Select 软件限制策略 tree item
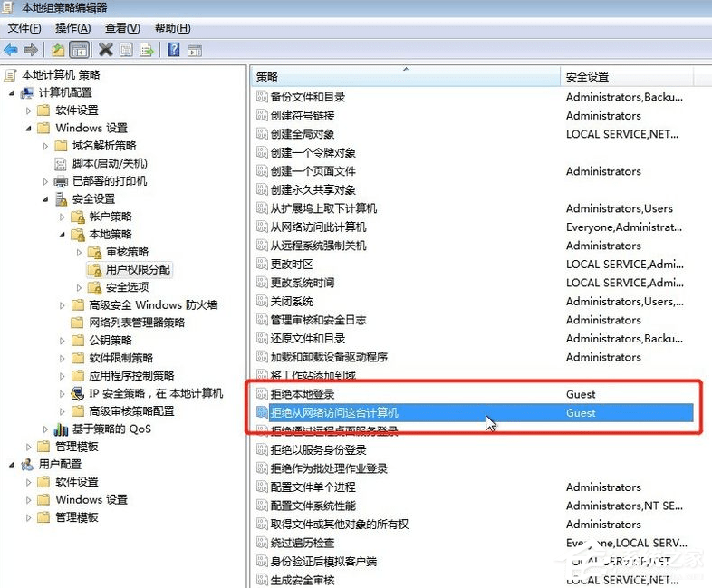 coord(120,358)
